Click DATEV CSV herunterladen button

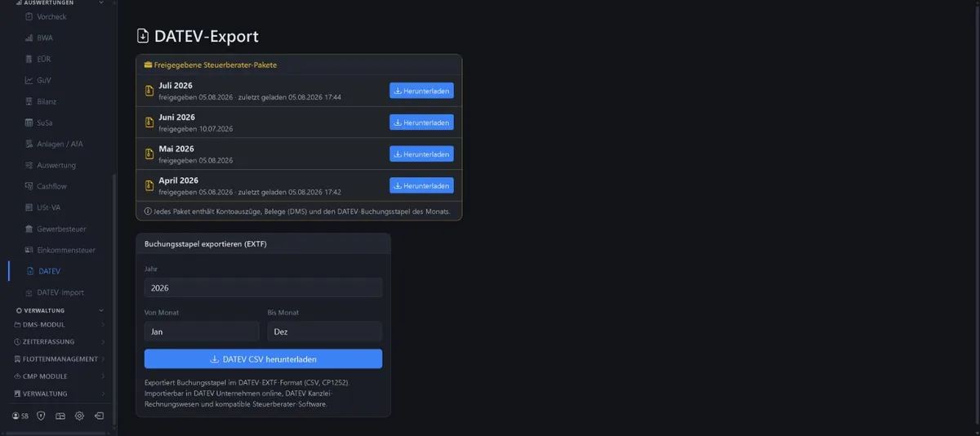(x=263, y=358)
